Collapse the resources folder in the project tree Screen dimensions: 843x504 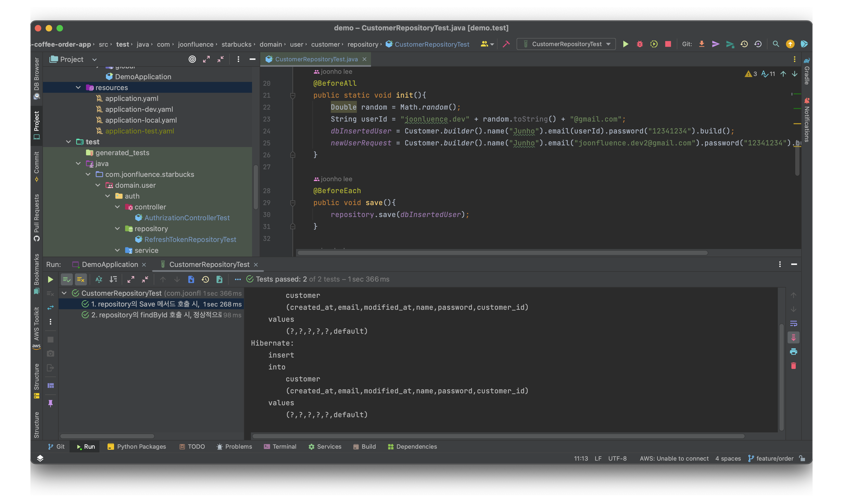pyautogui.click(x=78, y=88)
